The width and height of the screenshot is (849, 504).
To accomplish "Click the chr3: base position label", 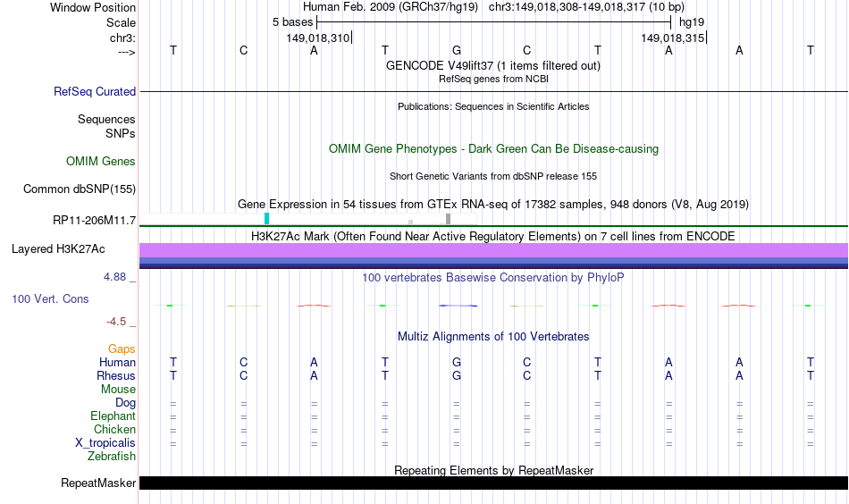I will [122, 38].
